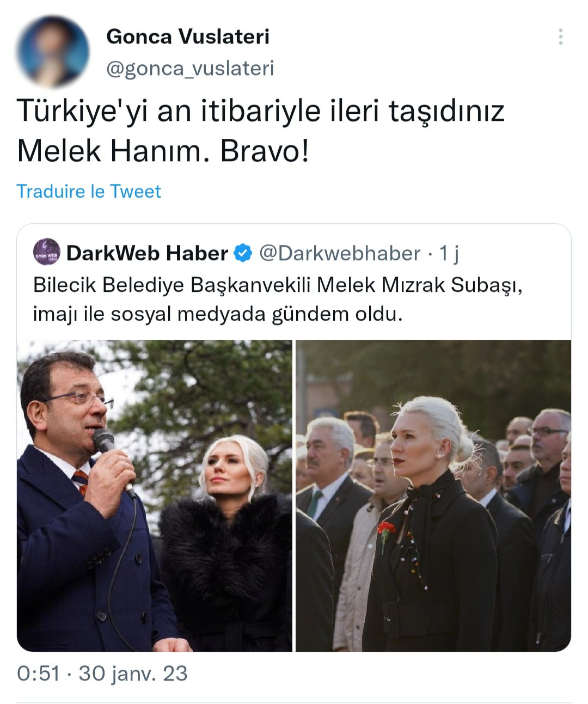Viewport: 588px width, 704px height.
Task: Open the quoted tweet card header area
Action: pos(246,253)
